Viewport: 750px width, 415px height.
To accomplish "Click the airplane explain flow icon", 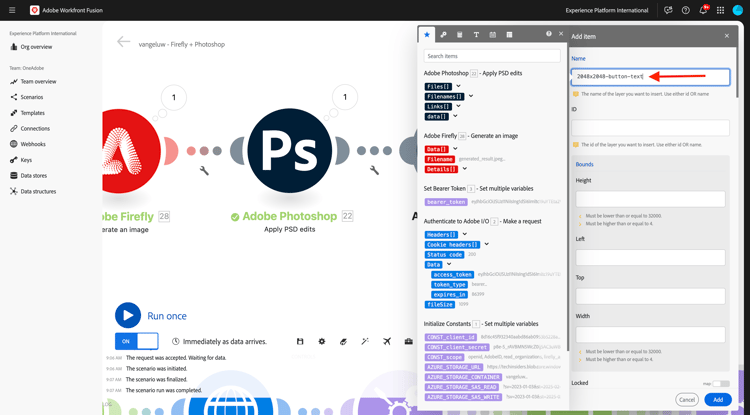I will click(x=387, y=341).
